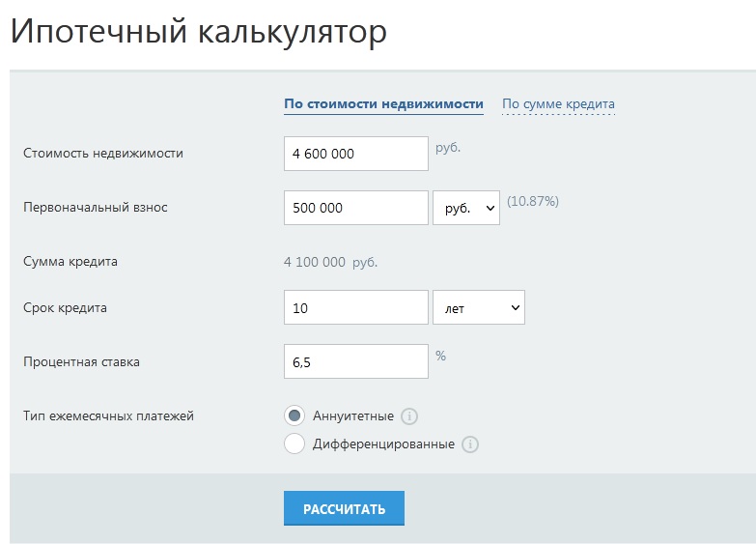Focus the interest rate field showing 6,5
The image size is (756, 544).
(x=355, y=362)
